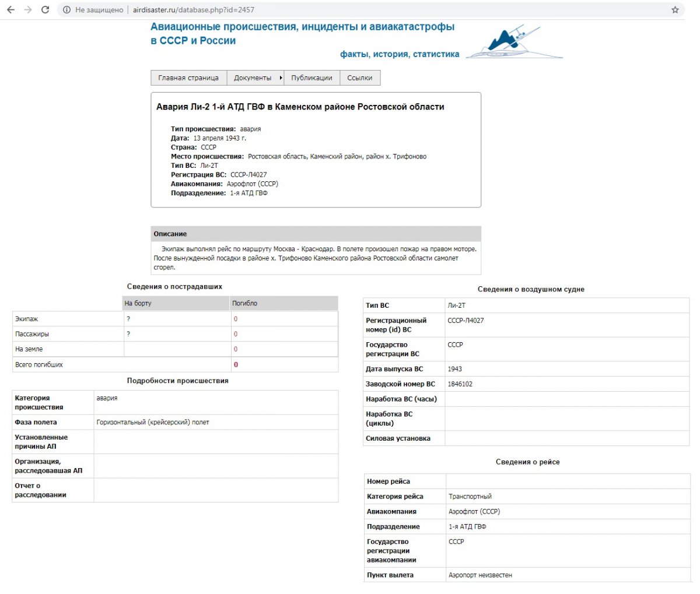The image size is (700, 594).
Task: Select the 'Пассажиры' row label
Action: [32, 334]
